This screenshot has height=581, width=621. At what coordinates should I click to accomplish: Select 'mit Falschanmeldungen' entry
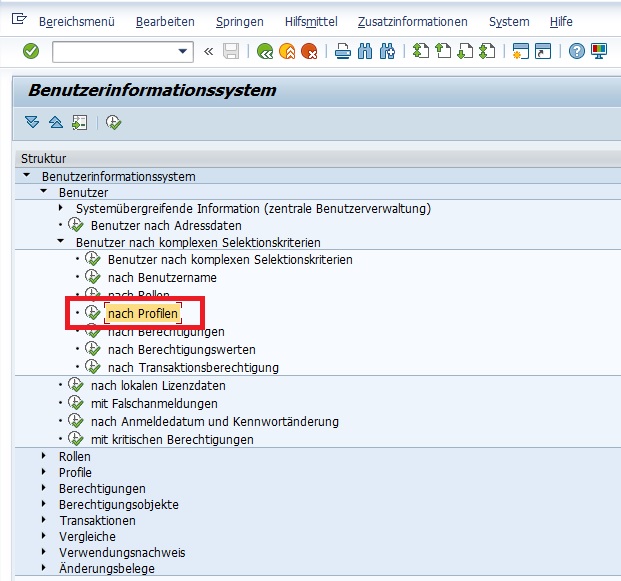154,404
